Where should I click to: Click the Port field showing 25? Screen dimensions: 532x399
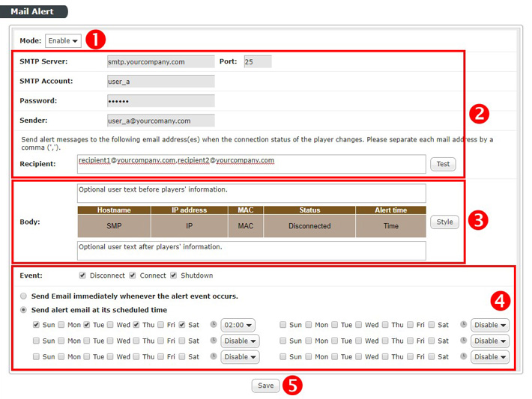point(258,61)
